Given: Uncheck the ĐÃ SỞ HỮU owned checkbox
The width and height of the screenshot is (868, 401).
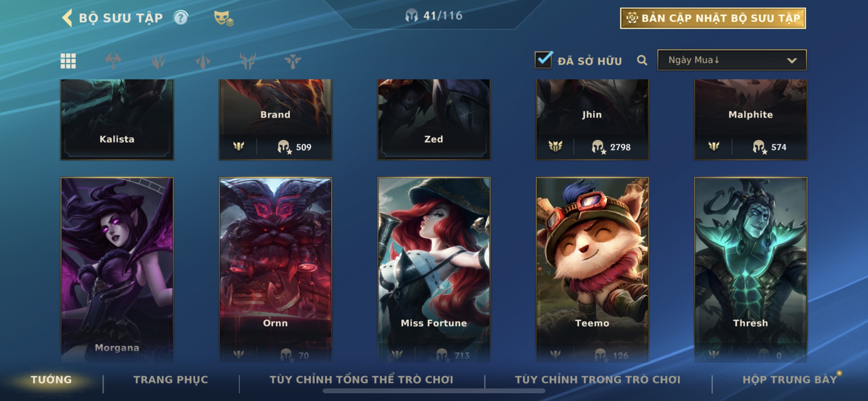Looking at the screenshot, I should [x=543, y=60].
